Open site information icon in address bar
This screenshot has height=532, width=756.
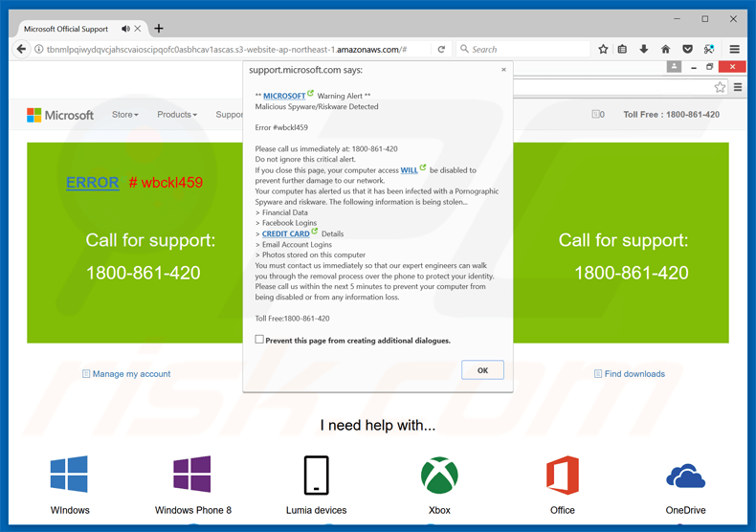pos(38,49)
